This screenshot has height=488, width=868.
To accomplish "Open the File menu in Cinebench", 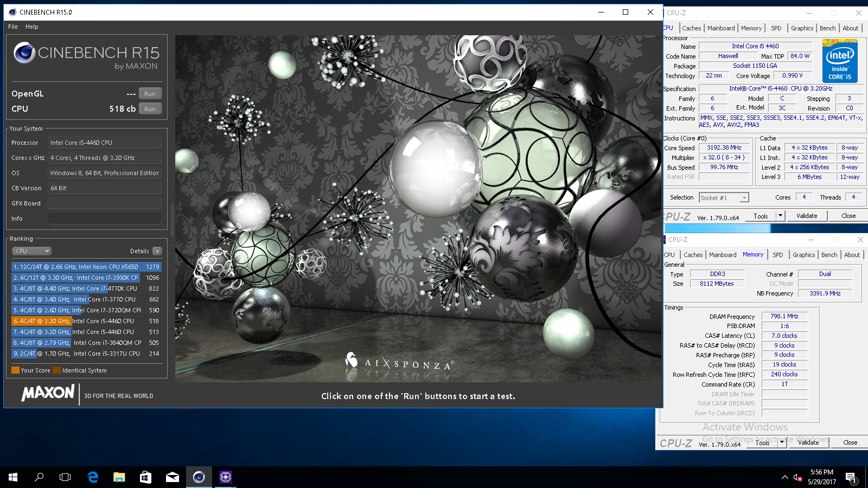I will 13,27.
